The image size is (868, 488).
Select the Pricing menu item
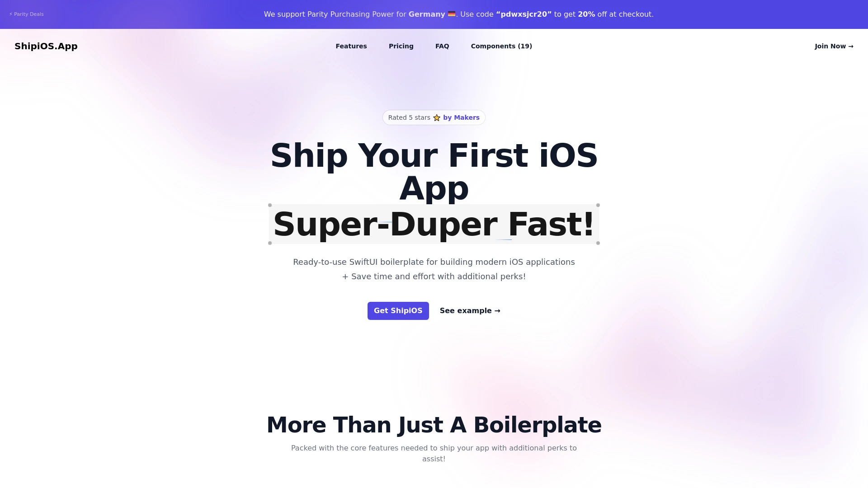401,46
